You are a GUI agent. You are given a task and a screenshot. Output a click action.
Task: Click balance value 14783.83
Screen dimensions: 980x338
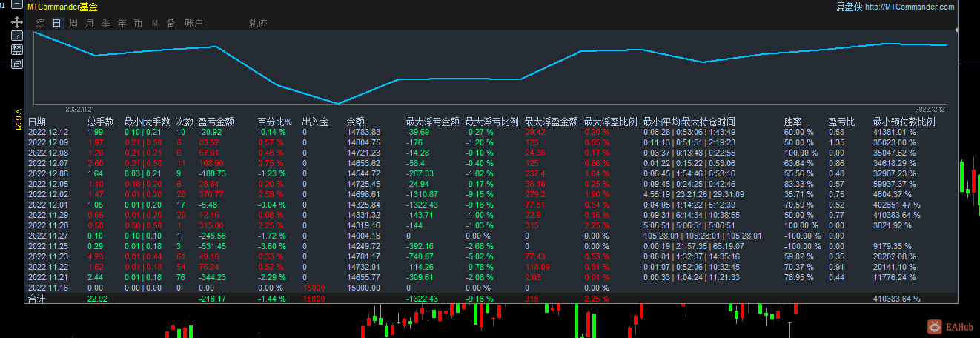tap(362, 132)
